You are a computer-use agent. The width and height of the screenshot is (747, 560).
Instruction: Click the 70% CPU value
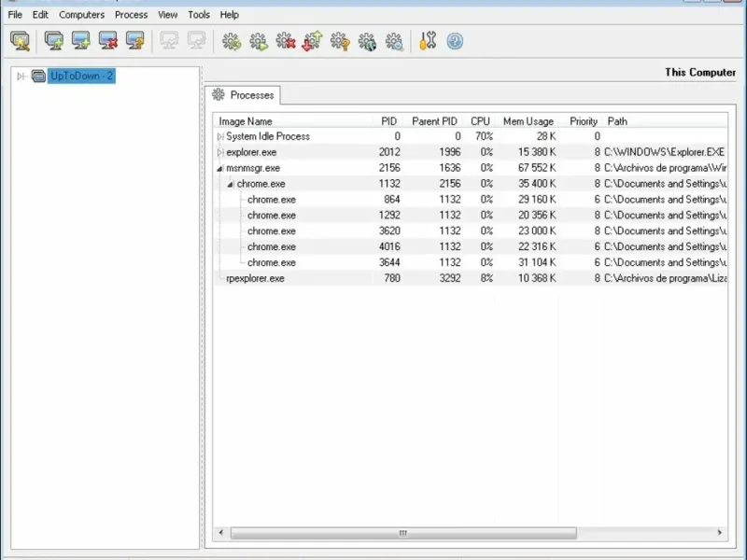point(484,136)
